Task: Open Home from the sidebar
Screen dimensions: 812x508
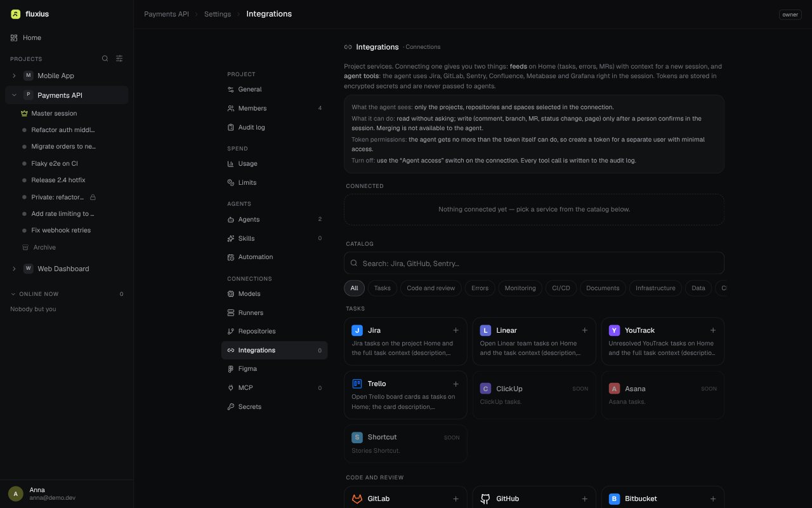Action: pyautogui.click(x=67, y=38)
